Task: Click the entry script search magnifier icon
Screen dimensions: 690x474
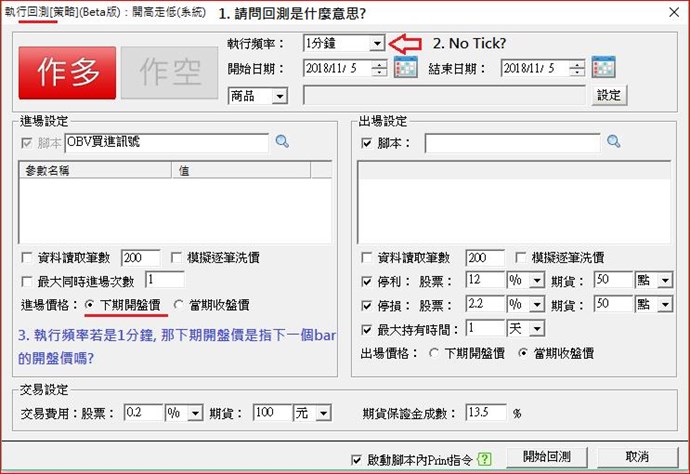Action: pos(282,142)
